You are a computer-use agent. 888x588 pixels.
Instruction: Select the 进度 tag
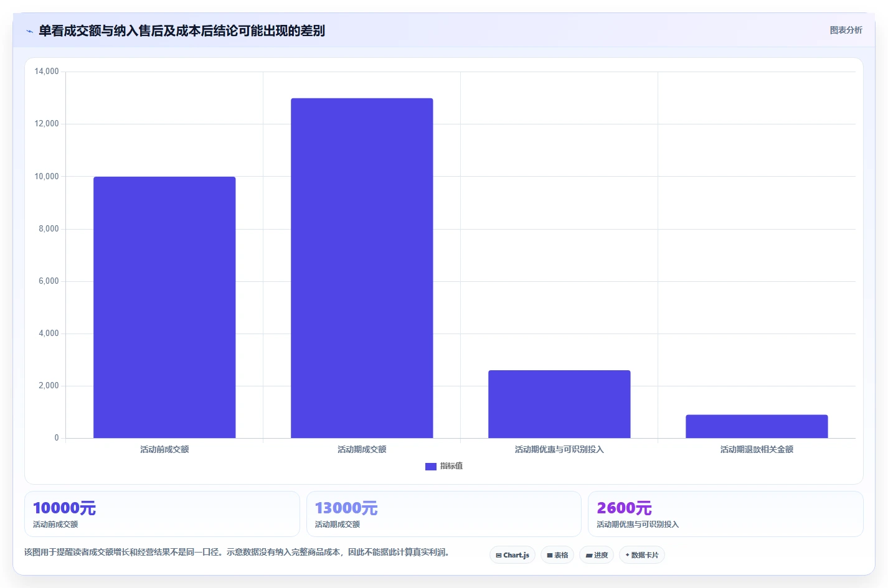point(597,555)
